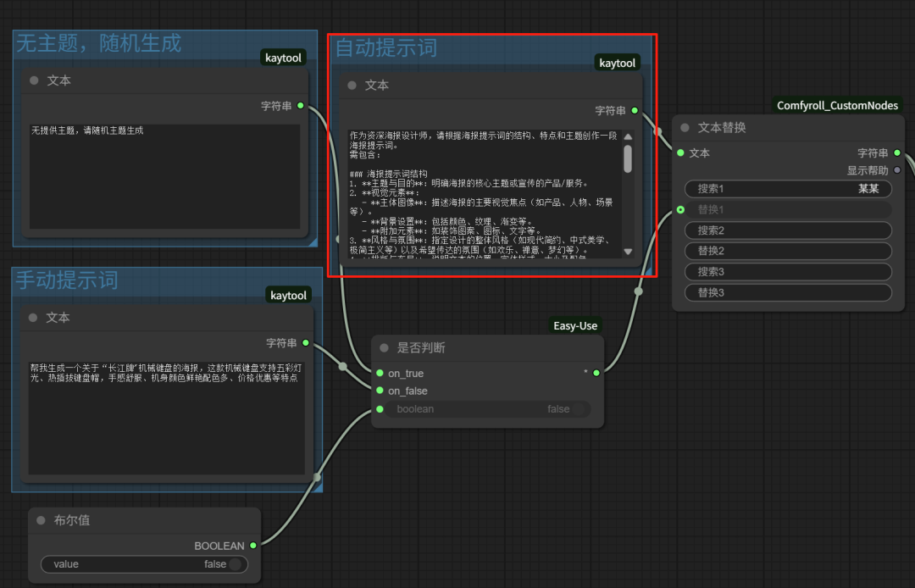Screen dimensions: 915x588
Task: Collapse the 文本 node in 自动提示词 group
Action: 352,86
